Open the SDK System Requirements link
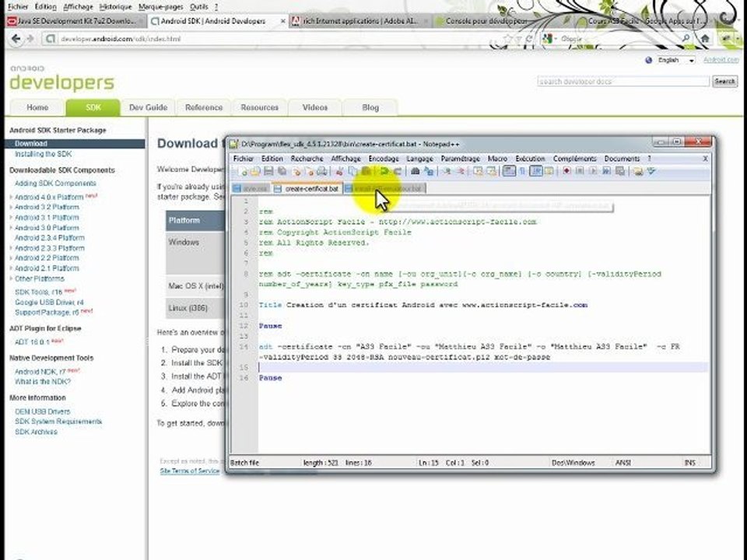Screen dimensions: 747x560 [x=58, y=422]
